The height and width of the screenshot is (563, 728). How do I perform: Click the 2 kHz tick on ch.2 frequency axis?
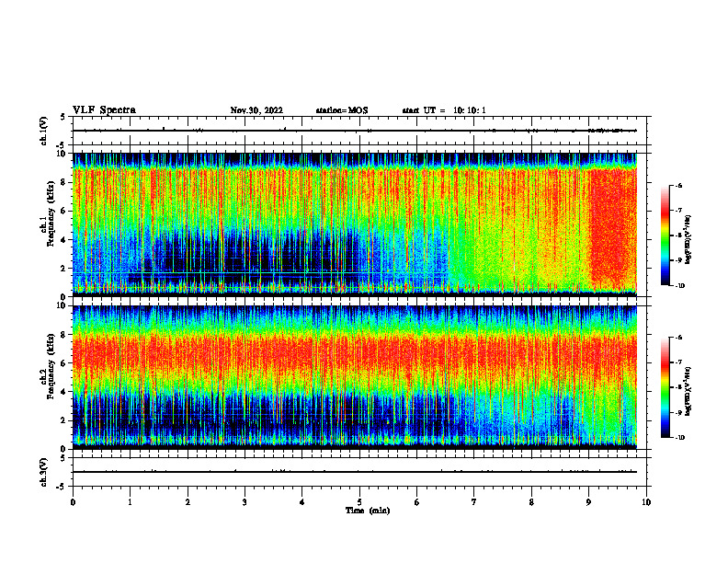point(63,420)
